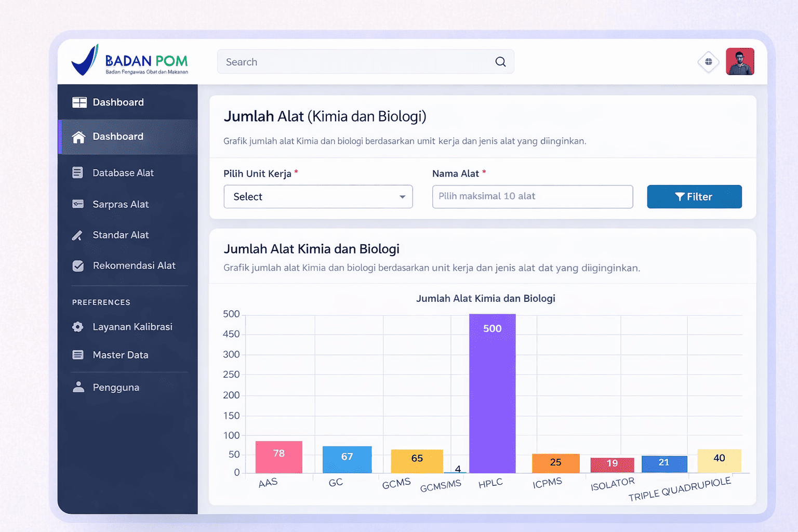
Task: Focus the Nama Alat input field
Action: click(532, 196)
